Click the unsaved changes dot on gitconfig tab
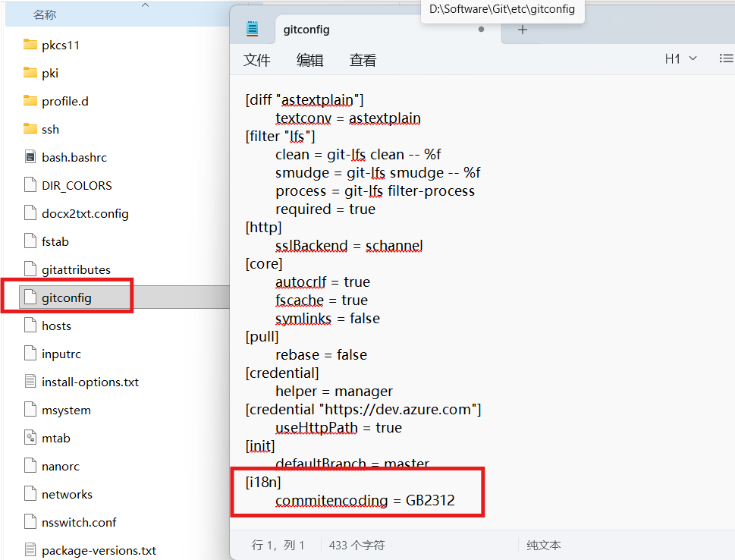Viewport: 735px width, 560px height. pos(481,28)
